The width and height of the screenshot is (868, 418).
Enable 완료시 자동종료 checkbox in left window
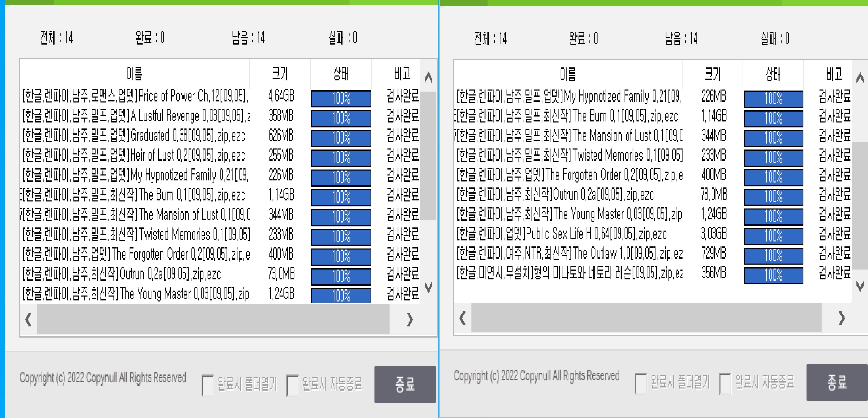click(292, 385)
